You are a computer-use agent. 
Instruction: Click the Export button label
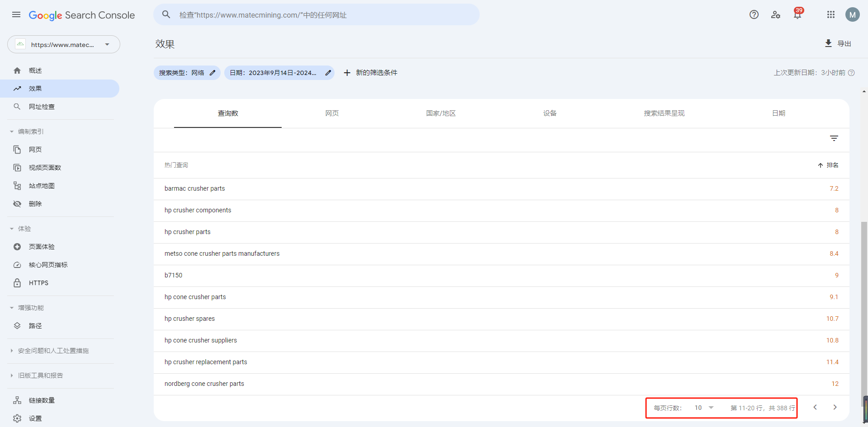pyautogui.click(x=844, y=44)
